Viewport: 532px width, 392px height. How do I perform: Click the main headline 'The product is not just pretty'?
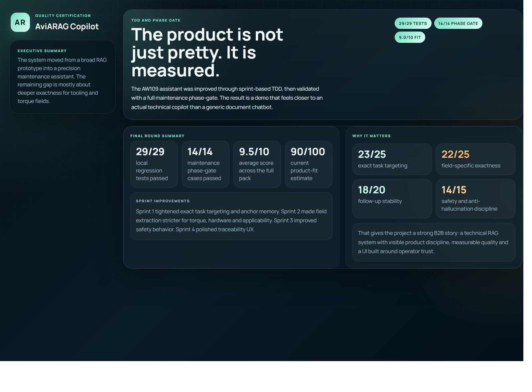point(207,52)
